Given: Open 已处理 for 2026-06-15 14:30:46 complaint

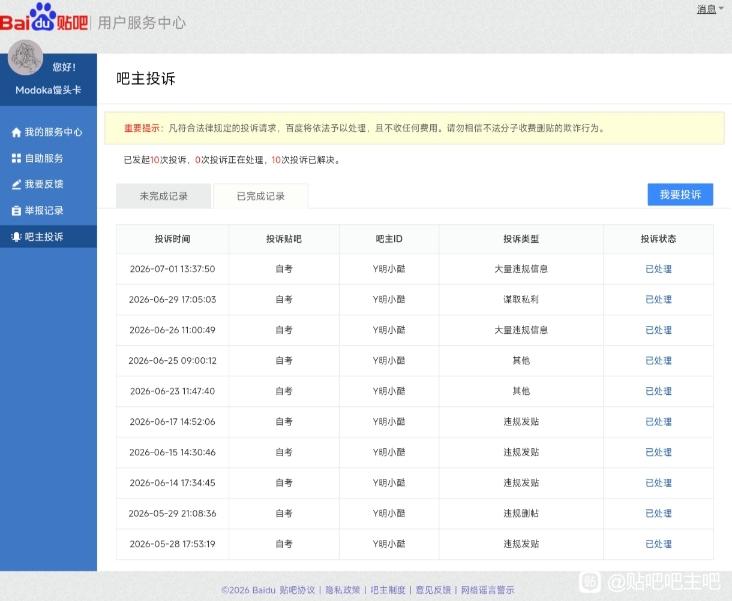Looking at the screenshot, I should [x=658, y=452].
